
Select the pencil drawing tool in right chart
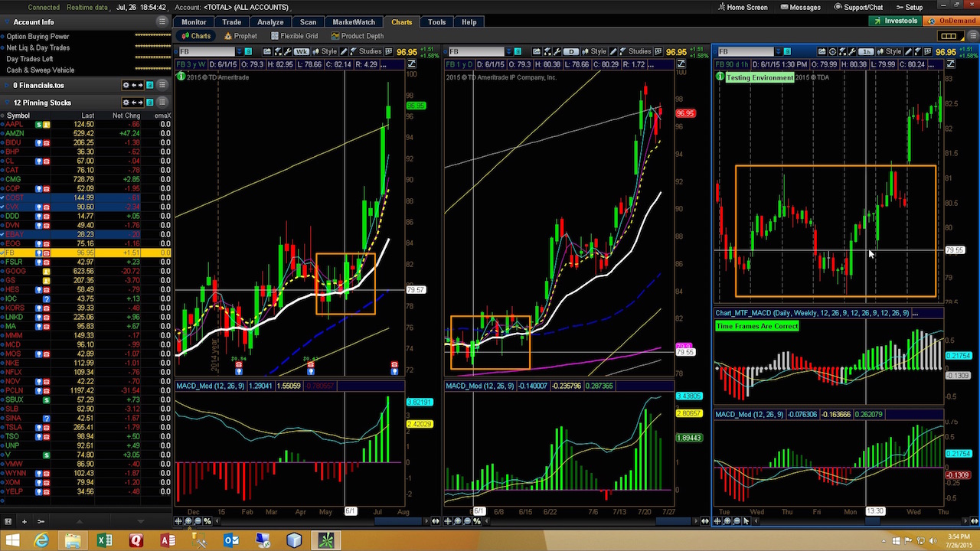coord(908,52)
